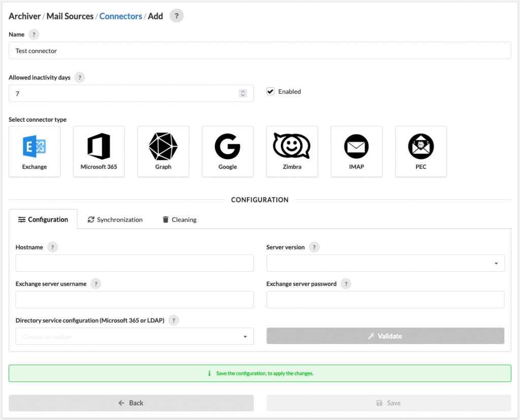
Task: Click the Save button
Action: pyautogui.click(x=388, y=403)
